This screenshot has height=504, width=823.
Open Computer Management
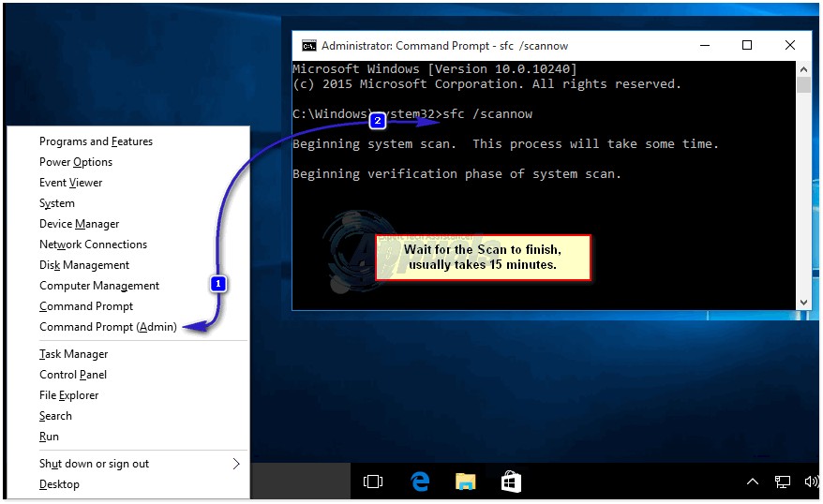tap(99, 286)
